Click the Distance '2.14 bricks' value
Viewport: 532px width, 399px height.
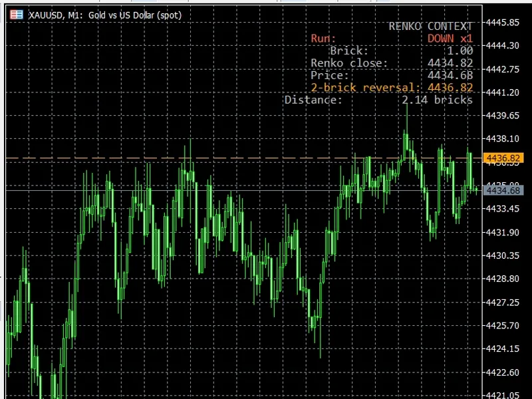[x=438, y=100]
